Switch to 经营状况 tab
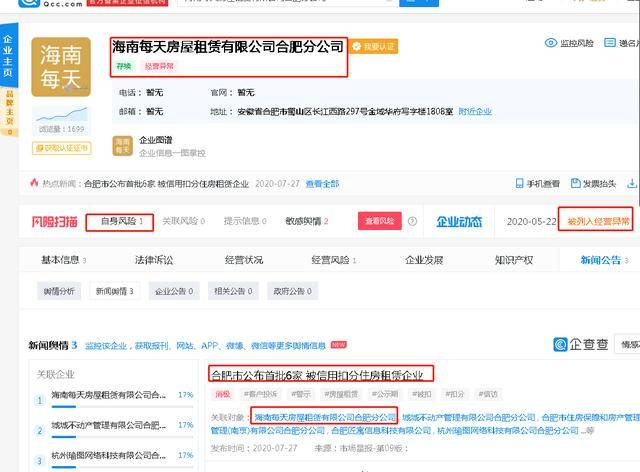Image resolution: width=640 pixels, height=472 pixels. click(244, 260)
